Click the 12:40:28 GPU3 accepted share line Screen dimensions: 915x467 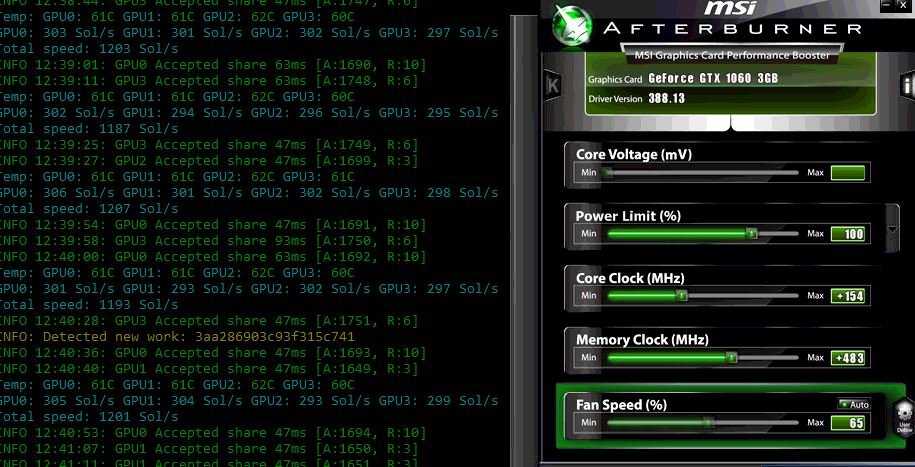coord(209,320)
